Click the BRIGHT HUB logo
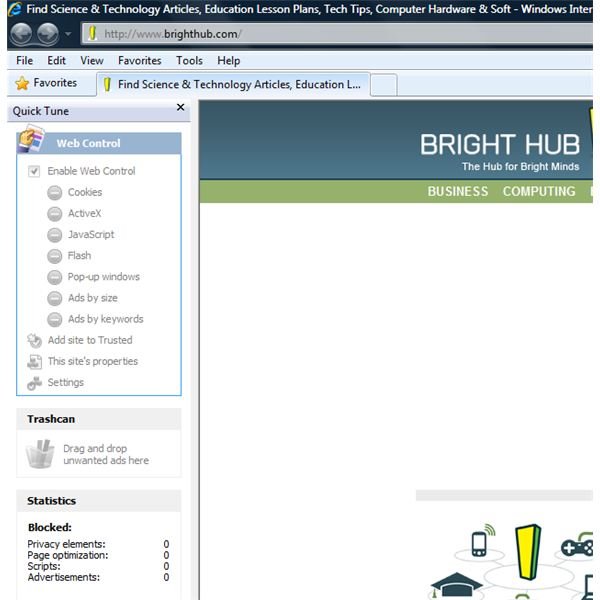600x600 pixels. 500,151
